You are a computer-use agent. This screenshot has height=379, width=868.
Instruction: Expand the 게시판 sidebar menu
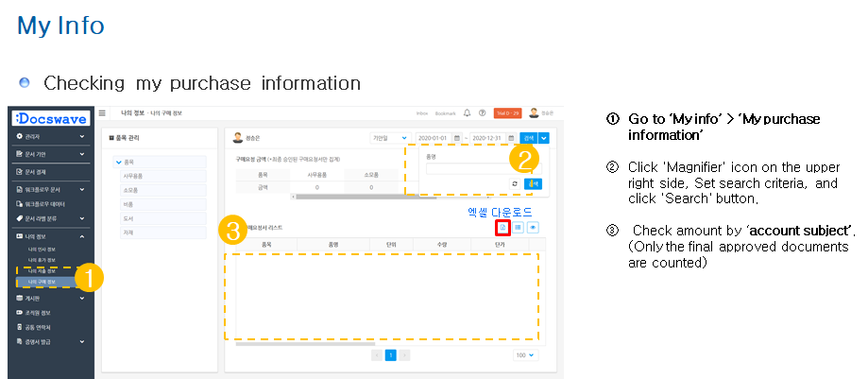pos(51,298)
